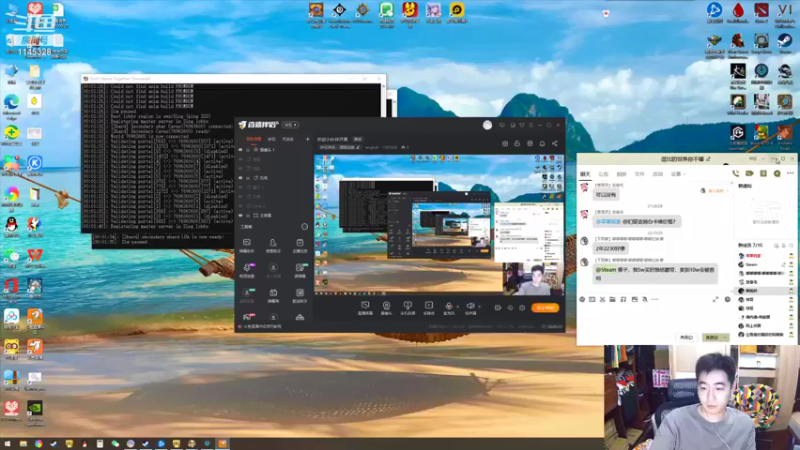Viewport: 800px width, 450px height.
Task: Open the person-shaped tool in the toolbox
Action: (273, 245)
